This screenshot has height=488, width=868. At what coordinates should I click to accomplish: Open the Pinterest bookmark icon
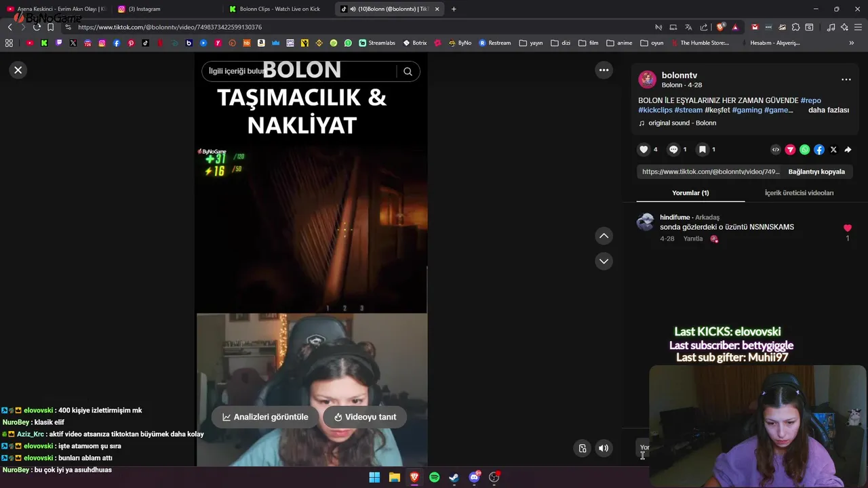click(131, 43)
